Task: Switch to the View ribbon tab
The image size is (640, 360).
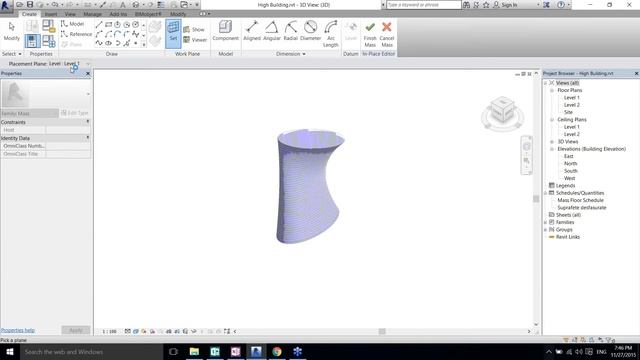Action: point(70,14)
